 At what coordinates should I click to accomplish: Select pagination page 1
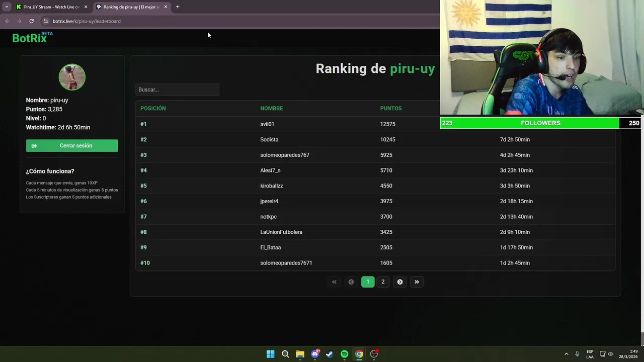(x=368, y=282)
